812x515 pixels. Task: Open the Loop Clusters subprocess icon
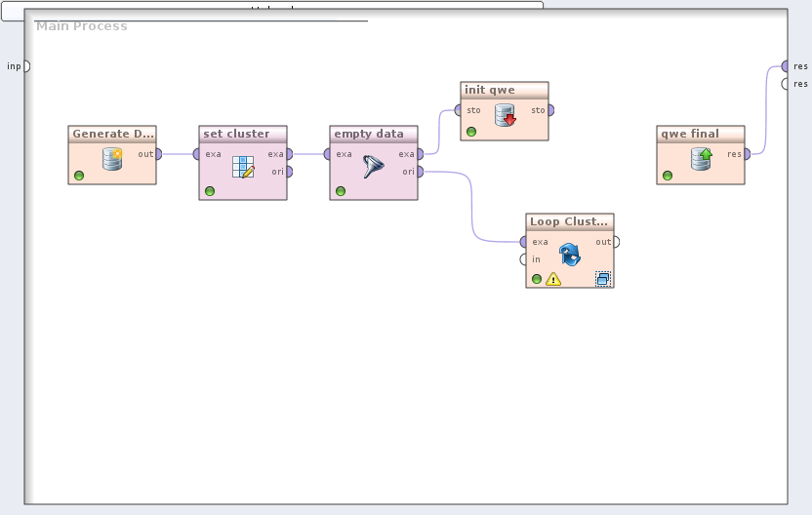[603, 279]
